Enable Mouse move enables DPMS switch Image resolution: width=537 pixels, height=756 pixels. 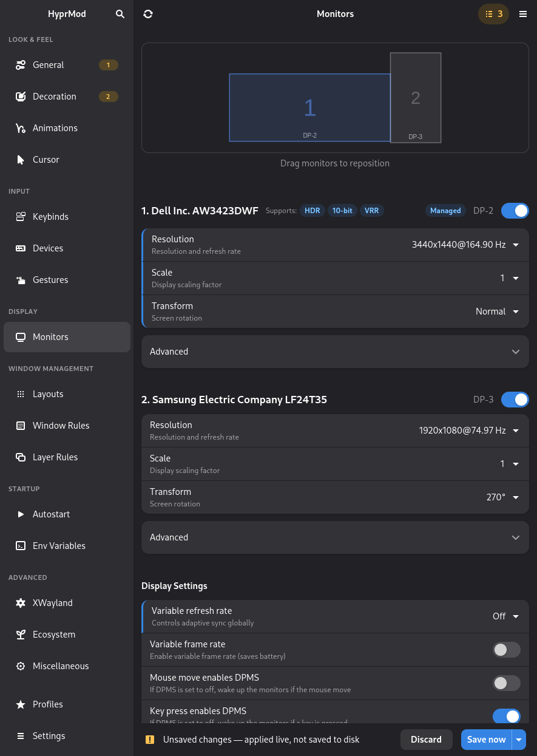(x=507, y=683)
